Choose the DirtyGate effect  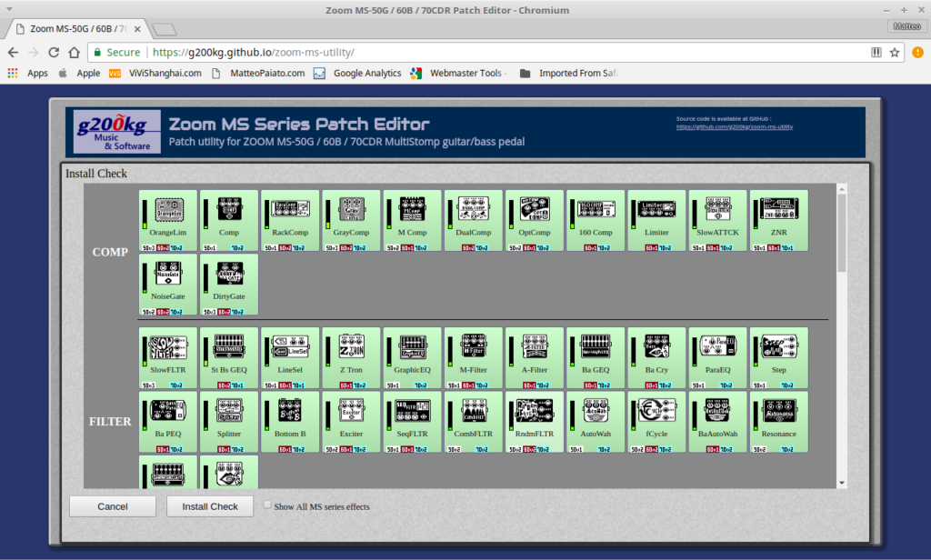(x=229, y=285)
